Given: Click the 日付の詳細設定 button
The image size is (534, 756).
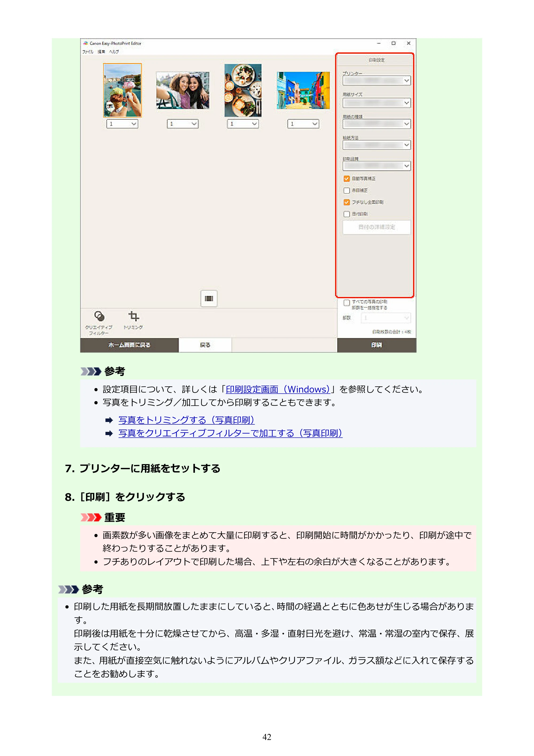Looking at the screenshot, I should coord(377,227).
